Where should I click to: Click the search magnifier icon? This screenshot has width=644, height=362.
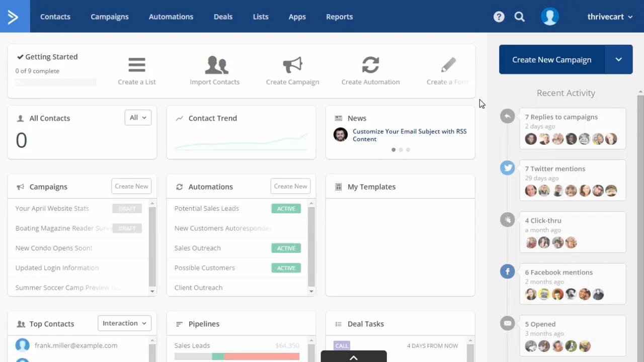[x=520, y=17]
